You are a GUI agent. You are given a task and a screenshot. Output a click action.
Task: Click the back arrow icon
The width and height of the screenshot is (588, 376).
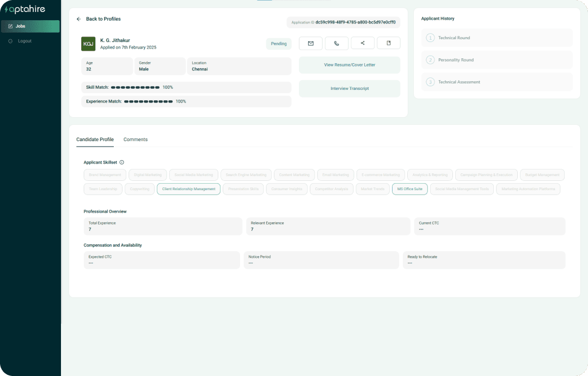(x=78, y=19)
